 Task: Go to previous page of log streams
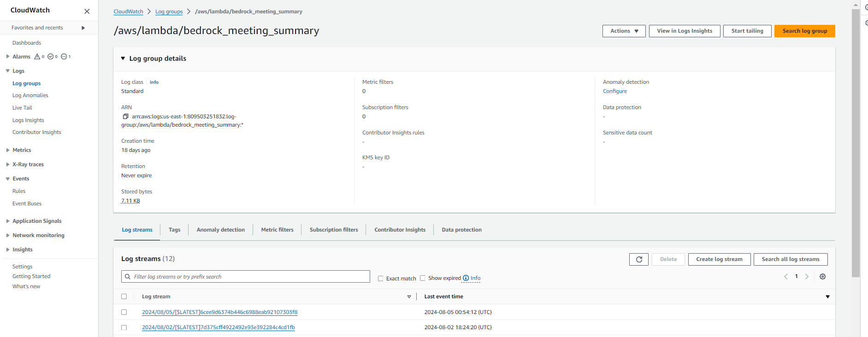point(786,277)
